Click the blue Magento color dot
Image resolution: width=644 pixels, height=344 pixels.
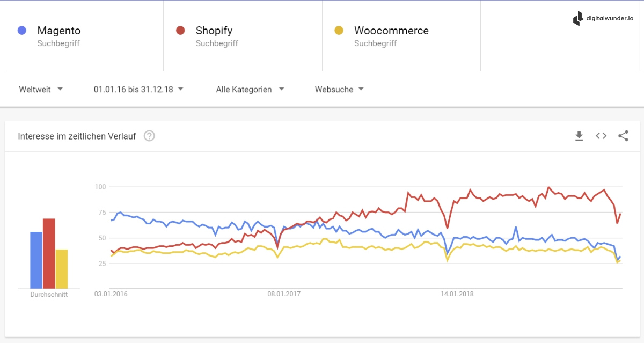pyautogui.click(x=22, y=31)
